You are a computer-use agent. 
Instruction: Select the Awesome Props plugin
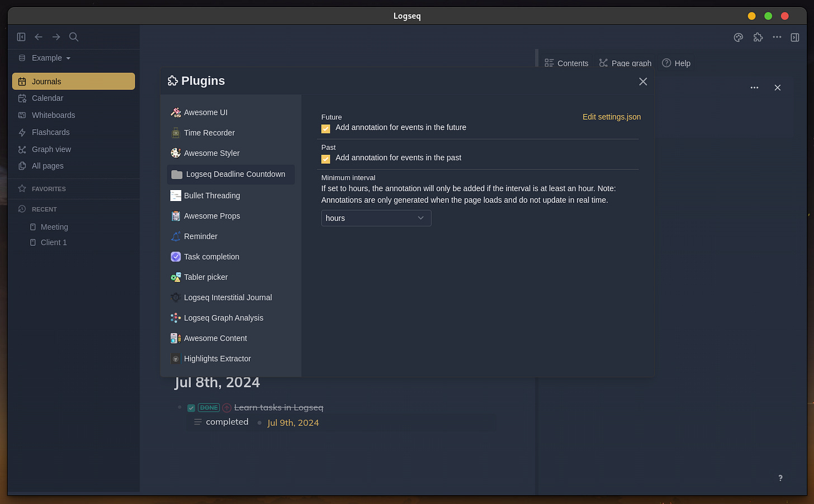point(230,216)
